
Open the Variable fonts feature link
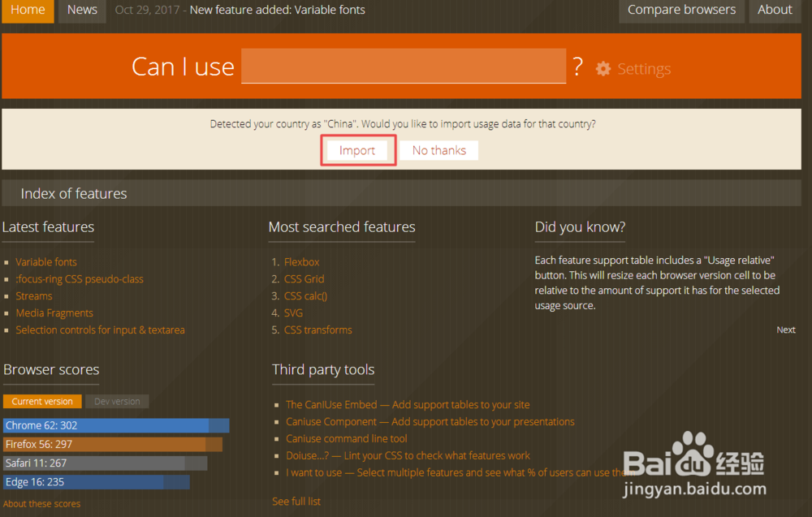(46, 262)
